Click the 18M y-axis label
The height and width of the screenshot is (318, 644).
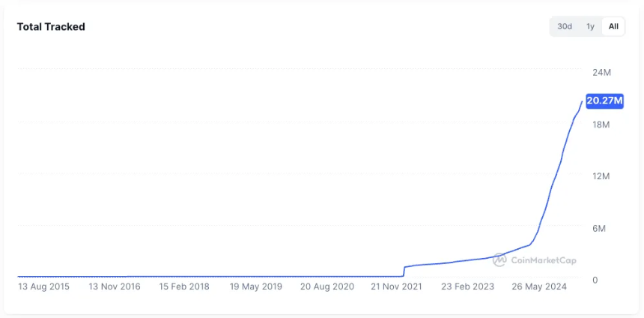(x=602, y=124)
